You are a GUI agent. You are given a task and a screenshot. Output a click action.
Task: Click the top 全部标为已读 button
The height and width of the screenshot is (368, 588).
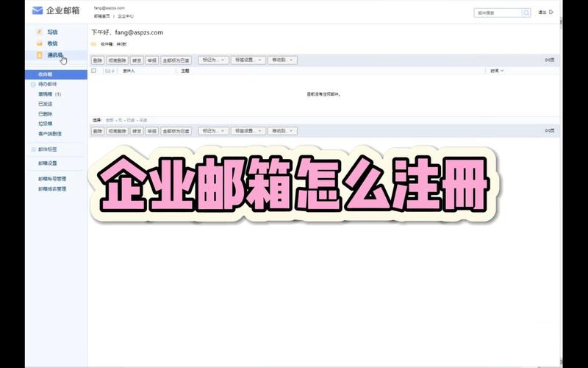[x=176, y=60]
